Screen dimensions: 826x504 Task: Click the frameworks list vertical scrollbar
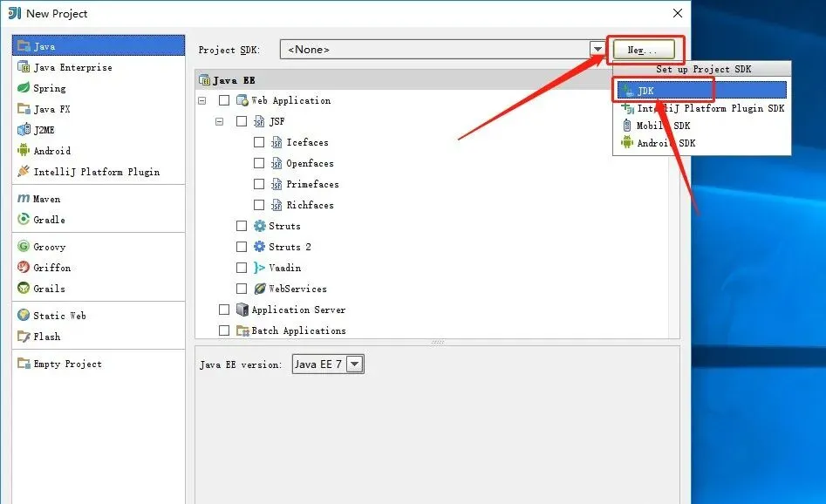[x=674, y=247]
